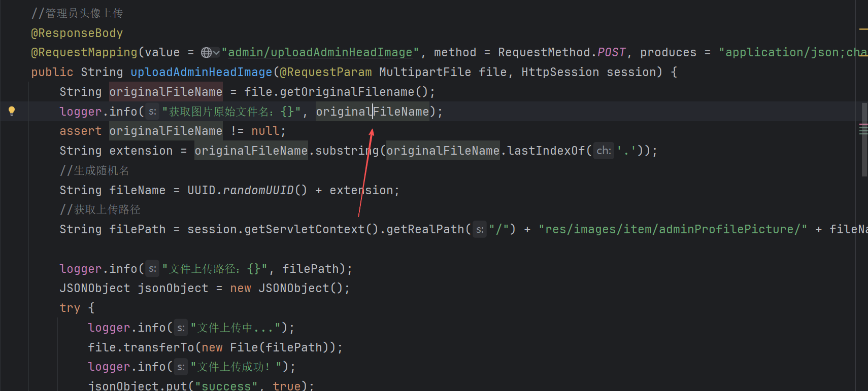Click the "s:" hint before "文件上传中..."
868x391 pixels.
coord(181,328)
